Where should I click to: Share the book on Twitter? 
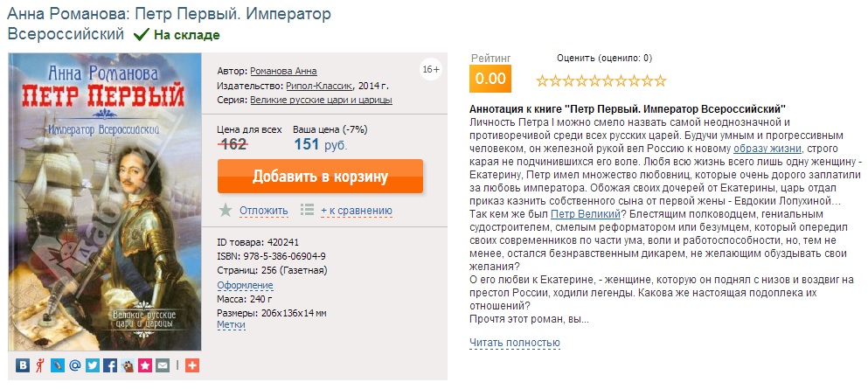click(93, 366)
